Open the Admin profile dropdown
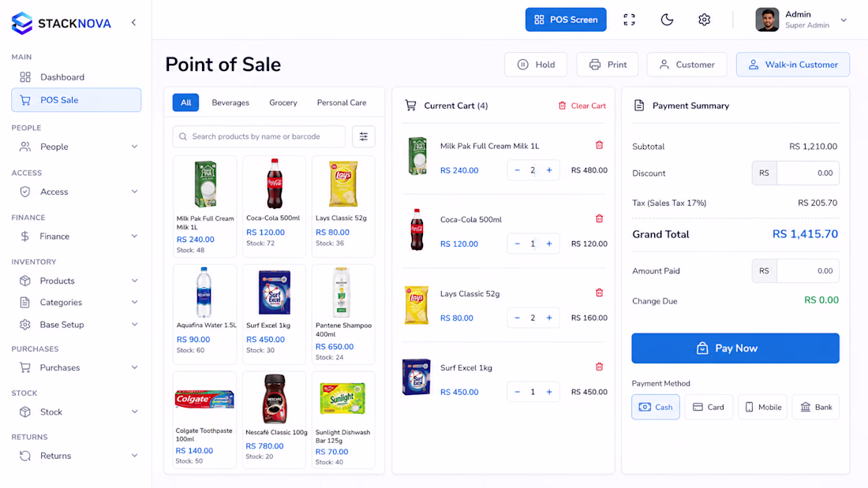The height and width of the screenshot is (488, 868). [802, 20]
